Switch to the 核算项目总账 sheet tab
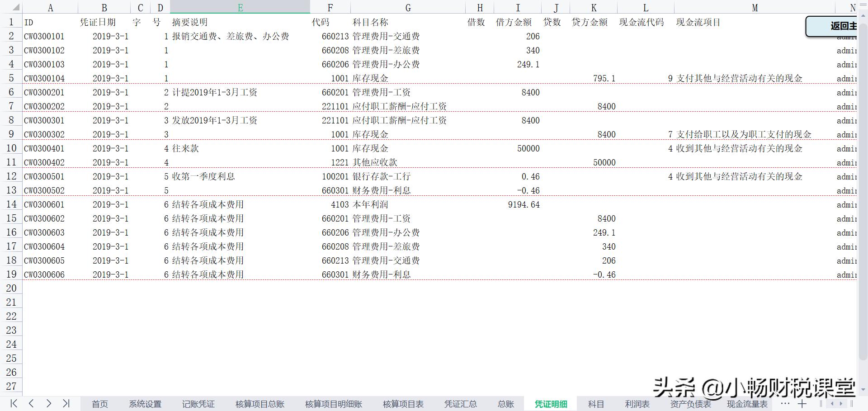This screenshot has width=868, height=411. [x=260, y=404]
